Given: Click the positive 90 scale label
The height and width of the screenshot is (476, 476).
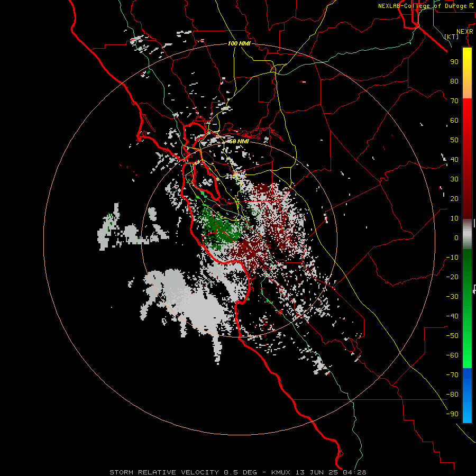Looking at the screenshot, I should pyautogui.click(x=454, y=62).
